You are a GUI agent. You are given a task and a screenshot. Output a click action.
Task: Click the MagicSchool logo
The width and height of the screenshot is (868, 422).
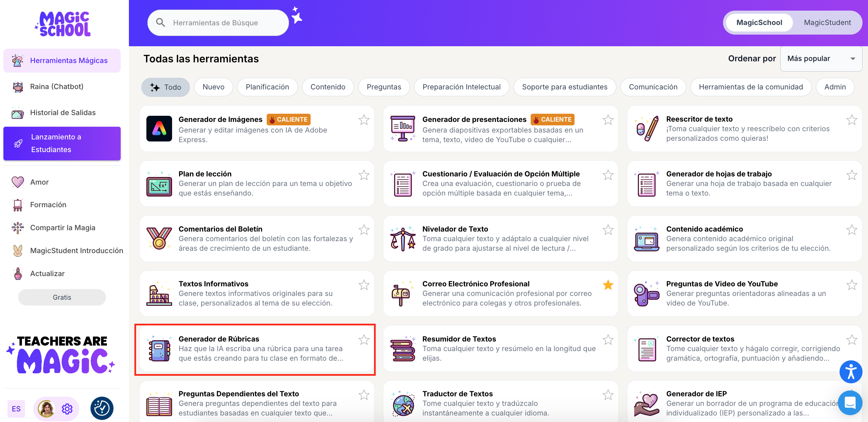click(x=64, y=24)
